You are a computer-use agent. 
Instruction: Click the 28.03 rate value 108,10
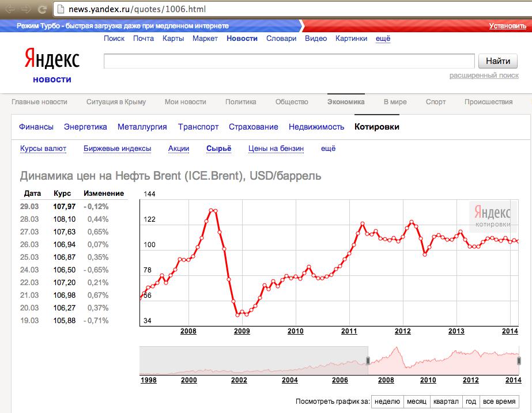65,219
